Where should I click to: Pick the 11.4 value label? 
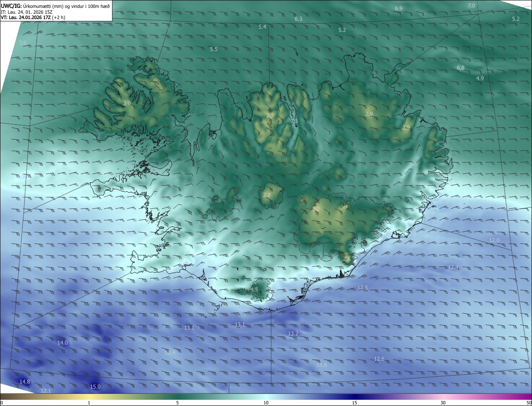170,352
